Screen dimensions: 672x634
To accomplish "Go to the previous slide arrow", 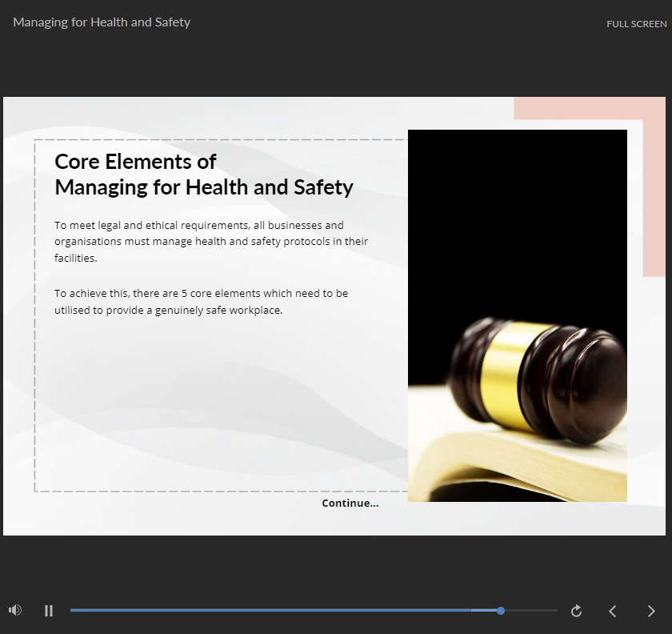I will point(613,612).
